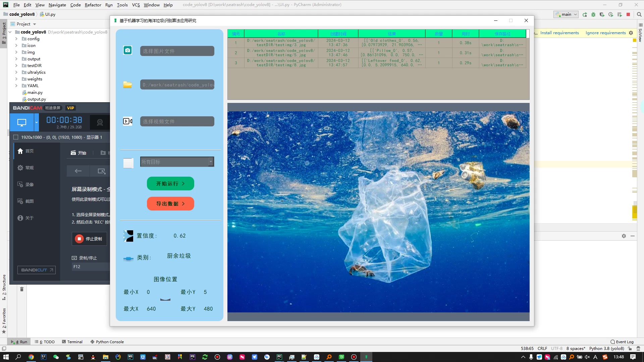The image size is (644, 362).
Task: Click the folder path input field
Action: coord(177,85)
